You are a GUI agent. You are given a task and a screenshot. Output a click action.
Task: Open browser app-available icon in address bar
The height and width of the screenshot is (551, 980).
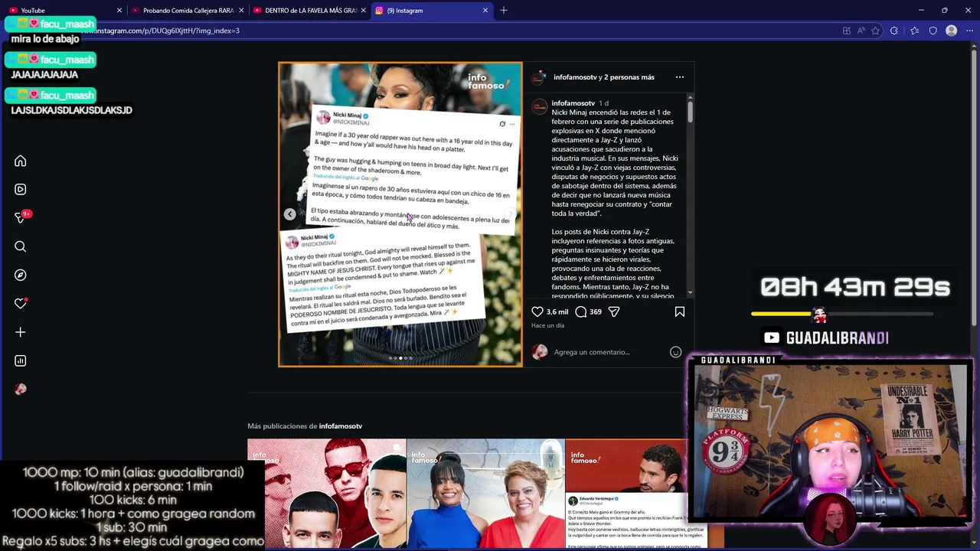pos(846,31)
